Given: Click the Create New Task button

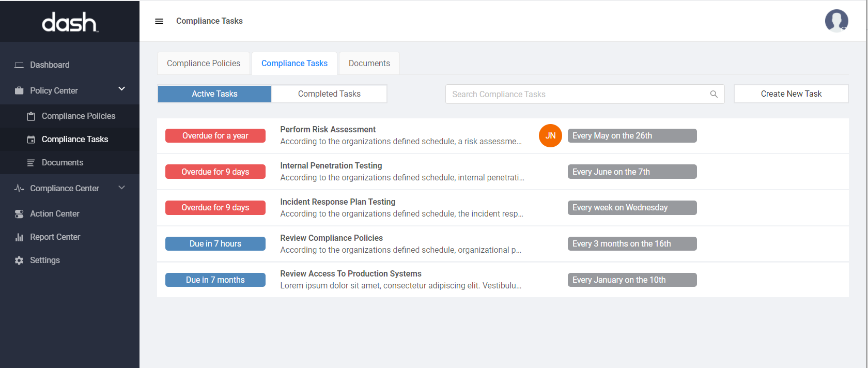Looking at the screenshot, I should click(791, 94).
